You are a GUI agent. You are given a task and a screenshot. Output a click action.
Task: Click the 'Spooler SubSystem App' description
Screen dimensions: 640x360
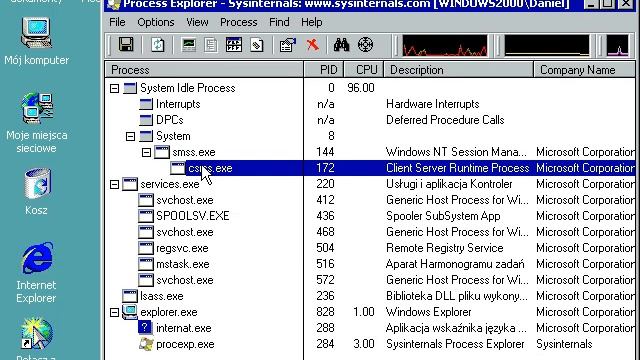[443, 216]
